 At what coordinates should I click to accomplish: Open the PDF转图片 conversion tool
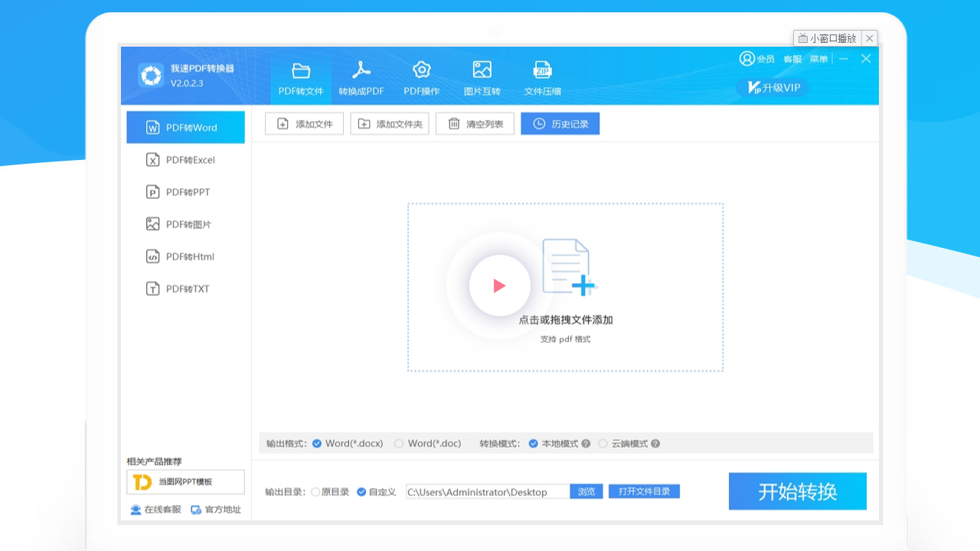tap(185, 223)
